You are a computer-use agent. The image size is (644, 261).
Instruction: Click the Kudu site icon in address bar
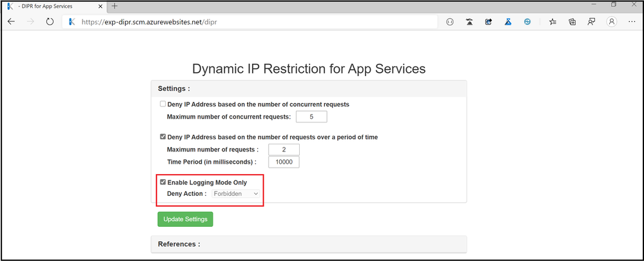(72, 22)
